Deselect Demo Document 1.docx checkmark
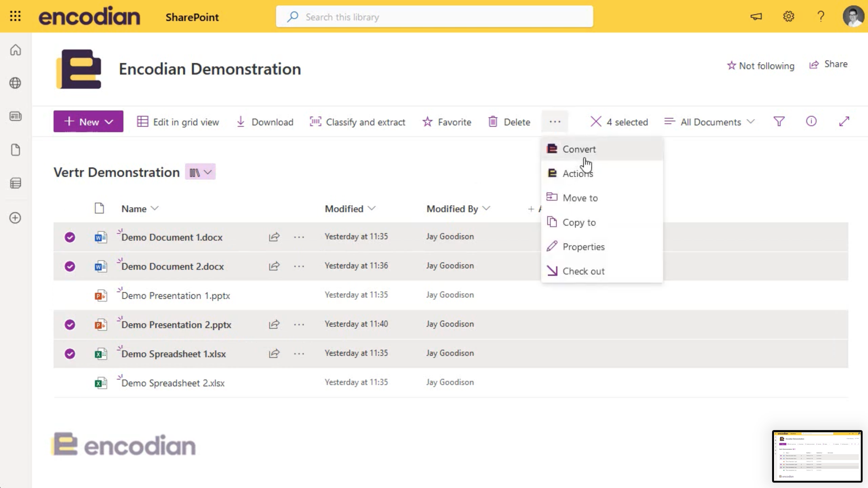Screen dimensions: 868x488 70,237
